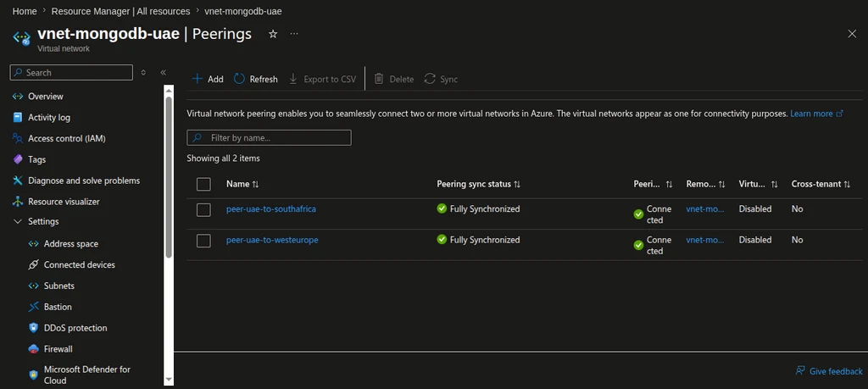
Task: Sort by Cross-tenant column
Action: 821,184
